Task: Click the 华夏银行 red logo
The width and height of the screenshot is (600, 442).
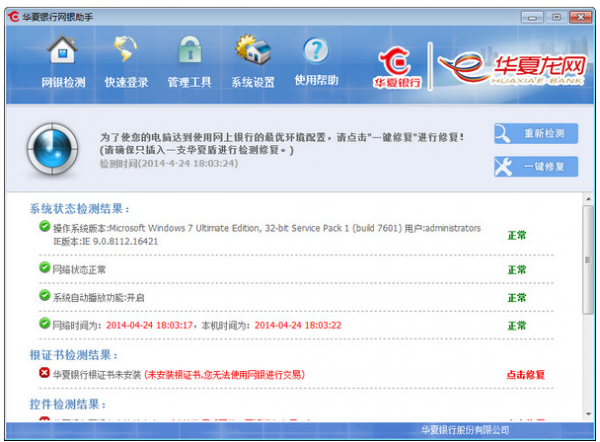Action: 397,67
